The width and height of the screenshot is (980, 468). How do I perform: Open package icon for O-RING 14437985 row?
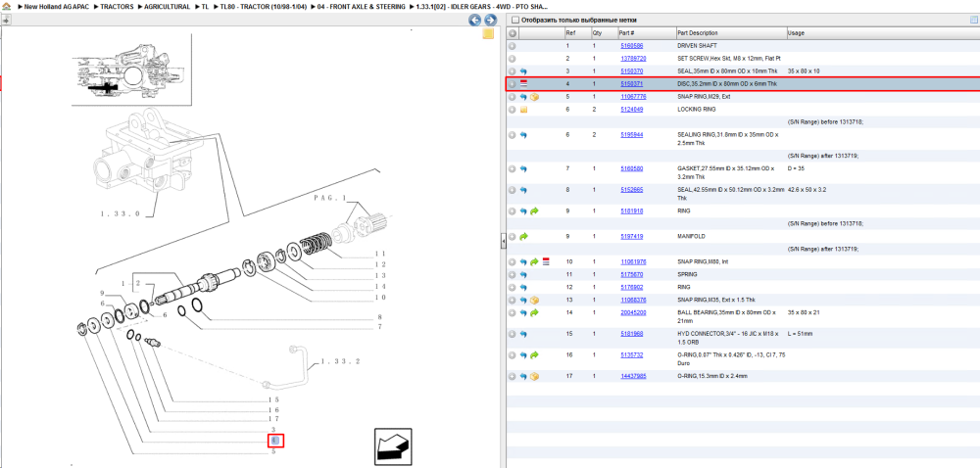(x=534, y=376)
